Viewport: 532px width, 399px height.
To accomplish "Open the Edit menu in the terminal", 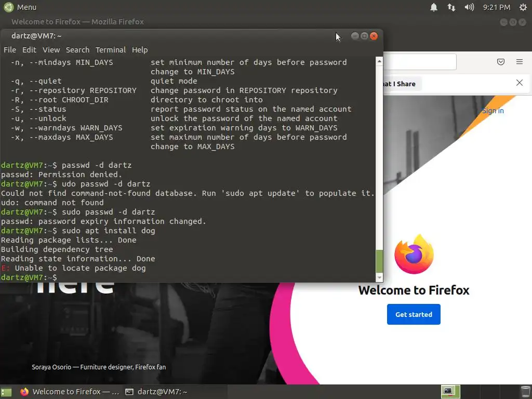I will [x=29, y=50].
